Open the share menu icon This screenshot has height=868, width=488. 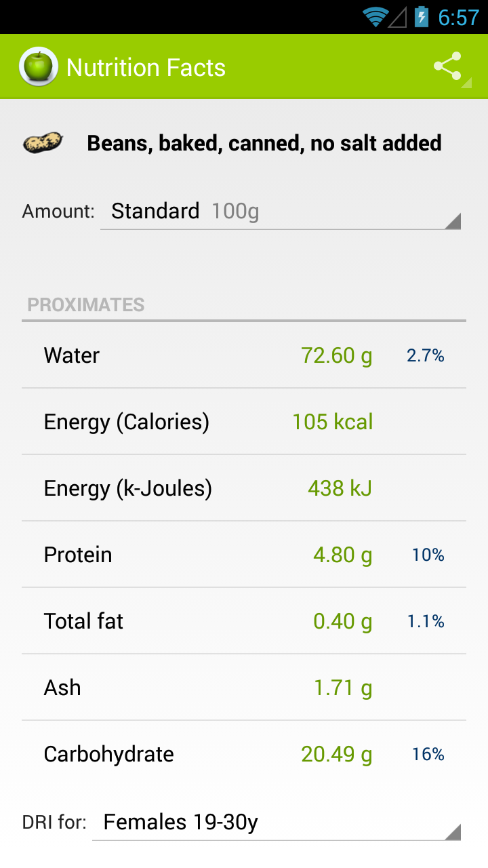click(448, 66)
